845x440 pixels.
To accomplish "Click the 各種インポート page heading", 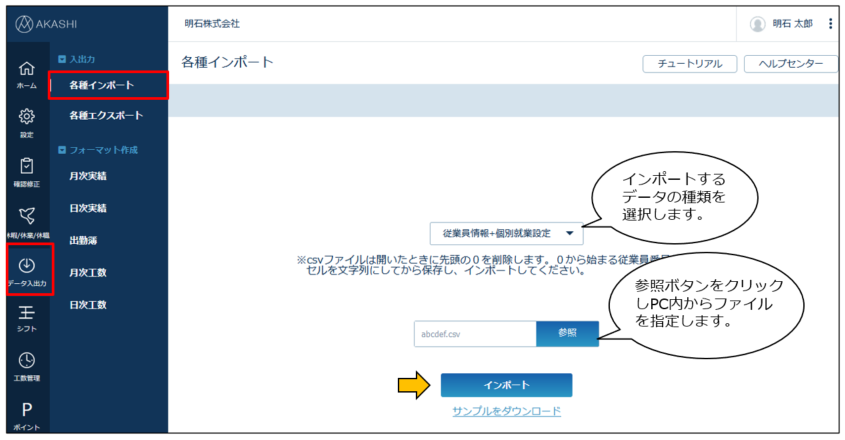I will (x=227, y=63).
